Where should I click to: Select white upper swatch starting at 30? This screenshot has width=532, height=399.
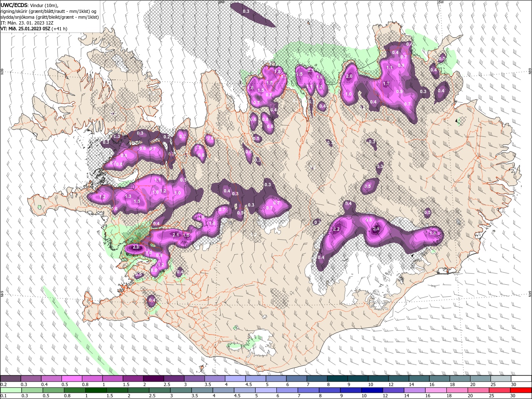coord(522,379)
